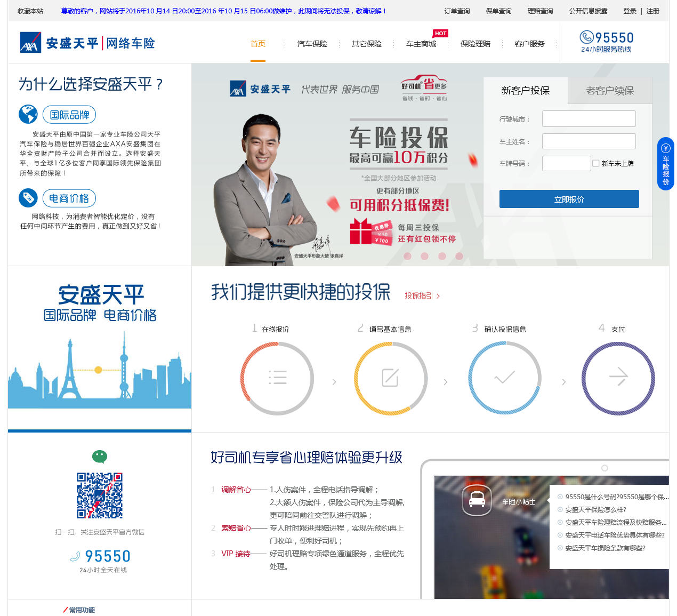Select the first banner carousel dot
Image resolution: width=677 pixels, height=616 pixels.
[407, 256]
